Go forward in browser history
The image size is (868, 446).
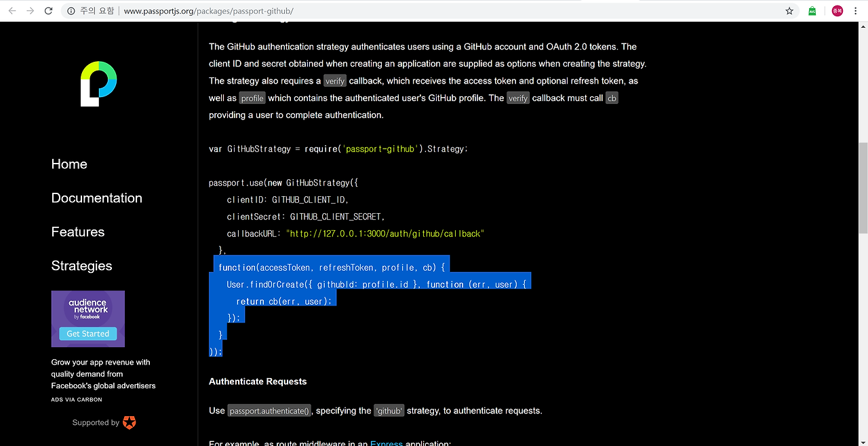[x=30, y=11]
